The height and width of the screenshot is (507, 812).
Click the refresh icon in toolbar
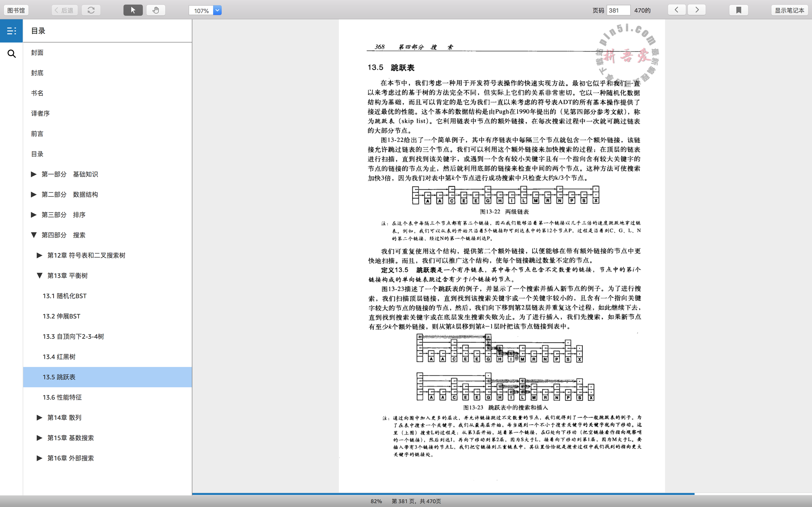pos(91,10)
